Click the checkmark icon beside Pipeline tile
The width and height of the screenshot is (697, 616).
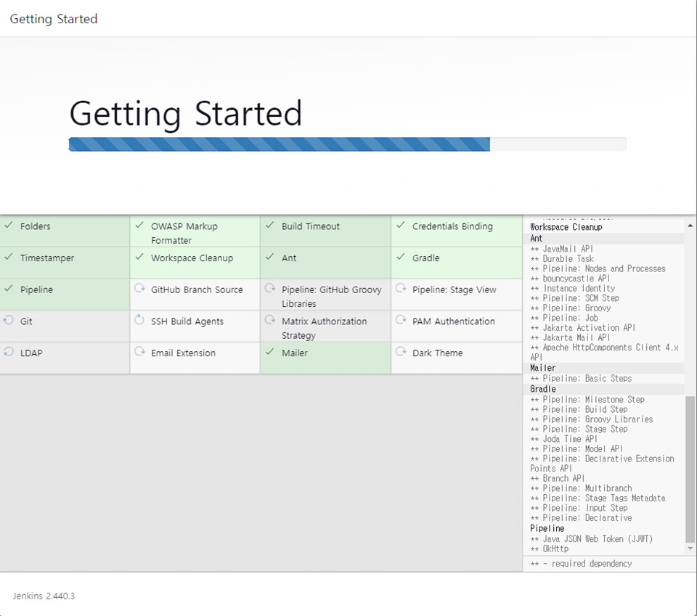(x=9, y=288)
